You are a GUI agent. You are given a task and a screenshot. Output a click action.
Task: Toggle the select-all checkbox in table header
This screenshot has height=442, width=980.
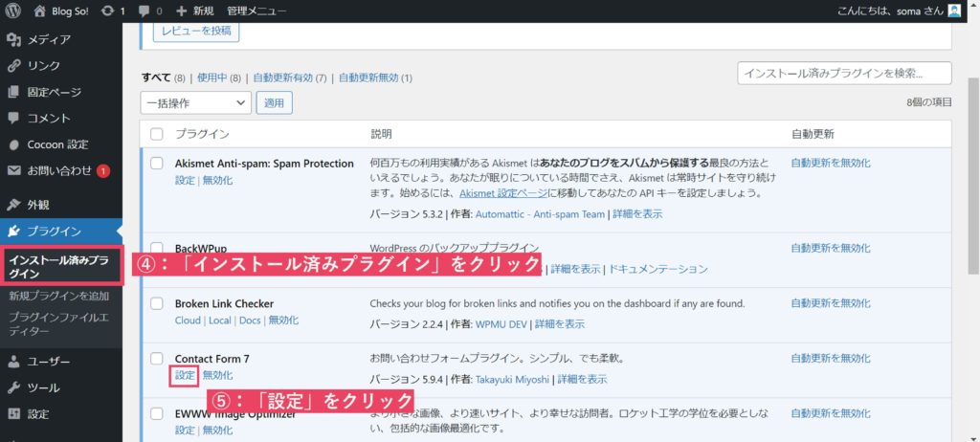[x=157, y=134]
